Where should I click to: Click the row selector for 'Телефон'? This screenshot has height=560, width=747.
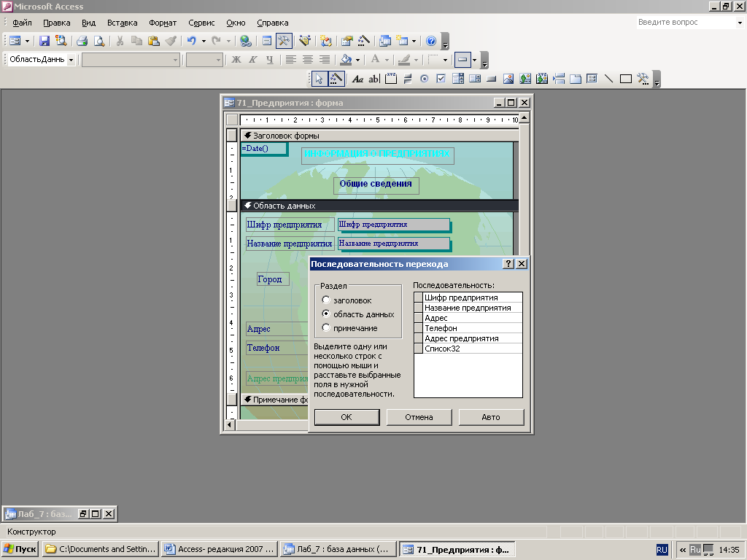click(419, 328)
